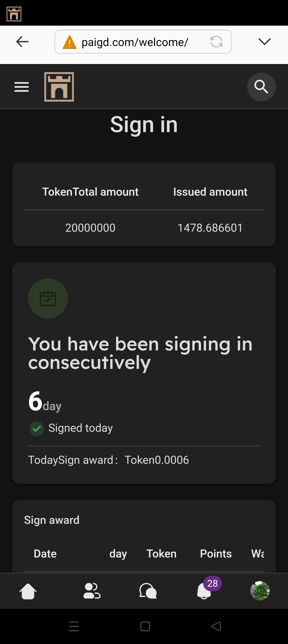Image resolution: width=288 pixels, height=644 pixels.
Task: Reload the page via refresh icon
Action: pos(216,42)
